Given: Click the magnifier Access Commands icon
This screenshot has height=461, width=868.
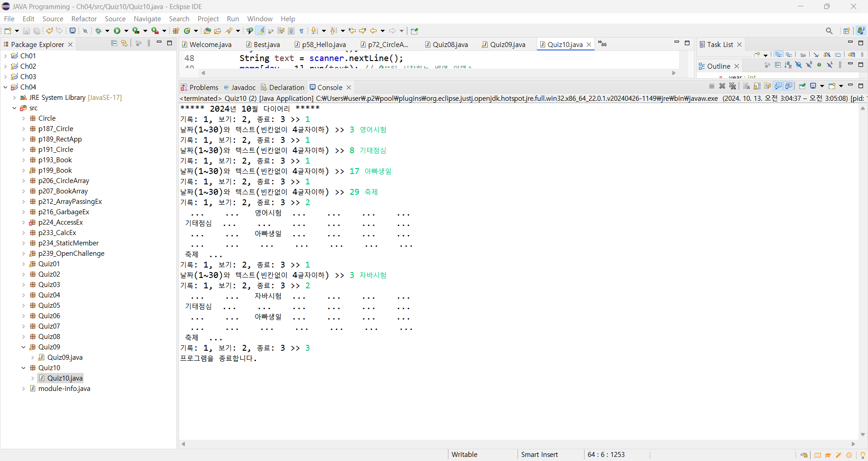Looking at the screenshot, I should [x=829, y=31].
